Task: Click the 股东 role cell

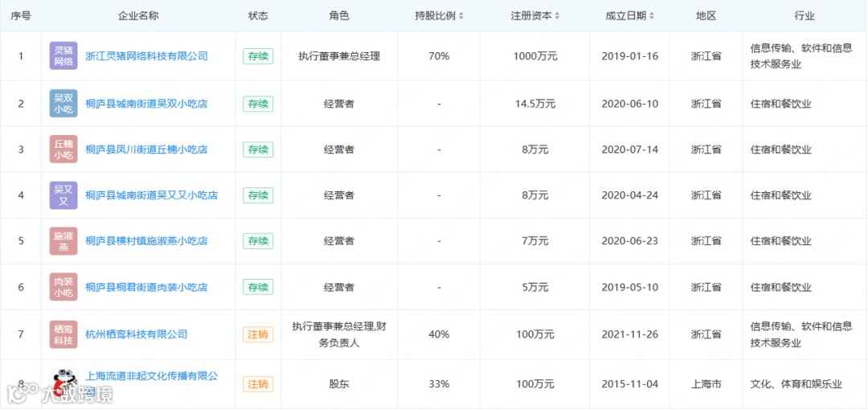Action: (x=339, y=384)
